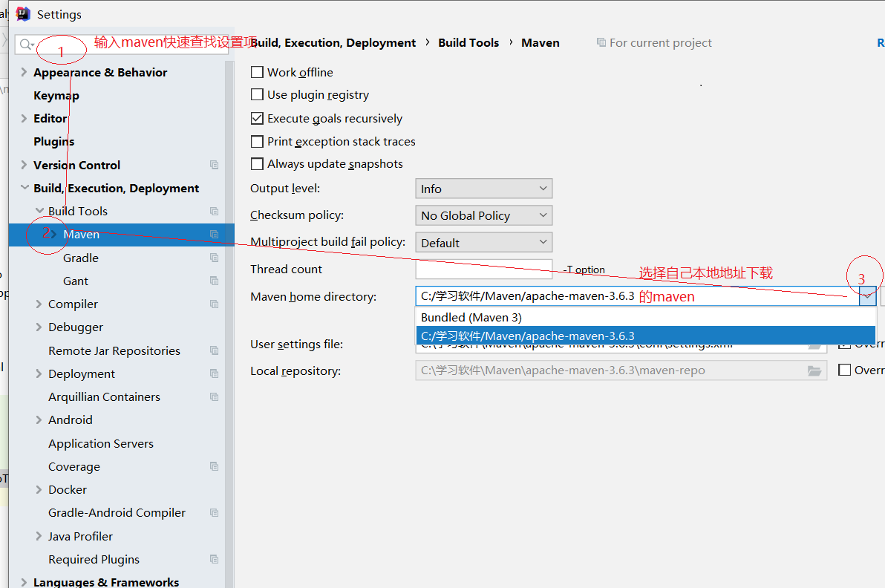Open the Keymap settings page
The height and width of the screenshot is (588, 885).
coord(56,95)
